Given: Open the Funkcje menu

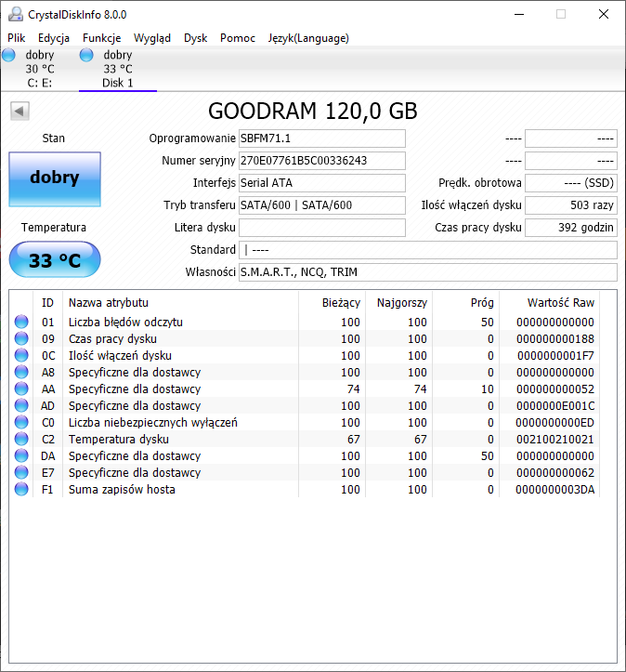Looking at the screenshot, I should 101,38.
